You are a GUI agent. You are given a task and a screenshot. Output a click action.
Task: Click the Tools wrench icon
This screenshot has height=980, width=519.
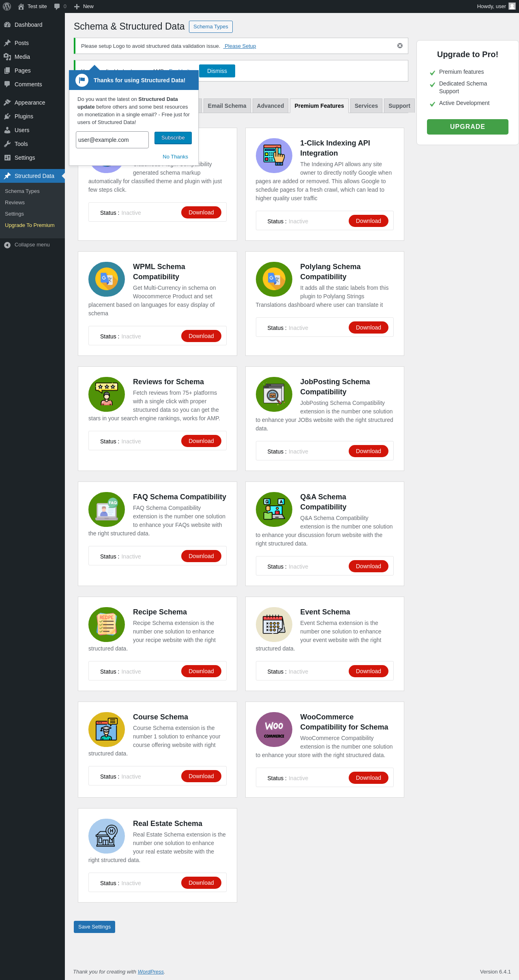tap(7, 144)
